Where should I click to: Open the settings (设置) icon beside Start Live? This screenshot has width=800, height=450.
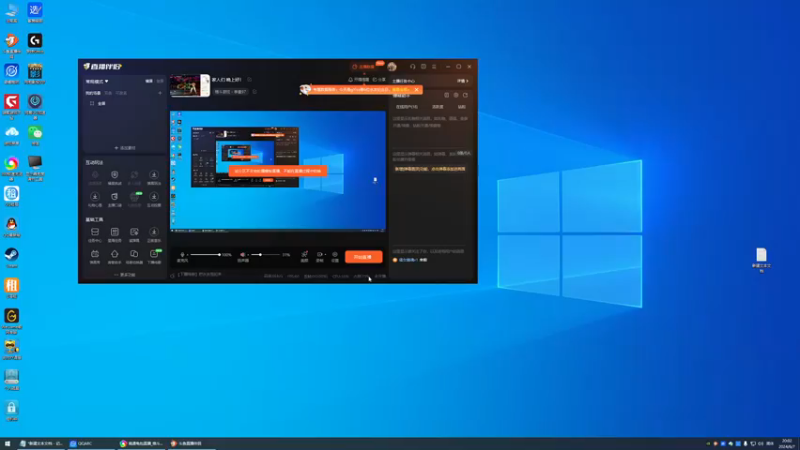[x=335, y=256]
